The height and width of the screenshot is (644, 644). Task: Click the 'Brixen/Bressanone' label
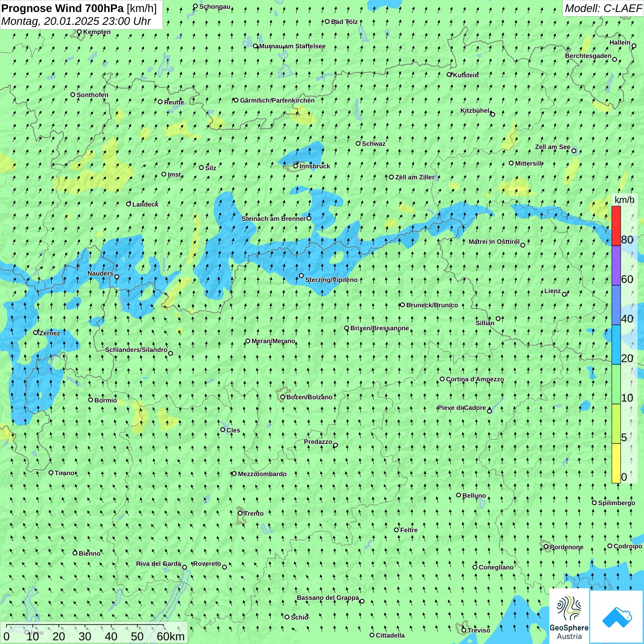(x=379, y=328)
